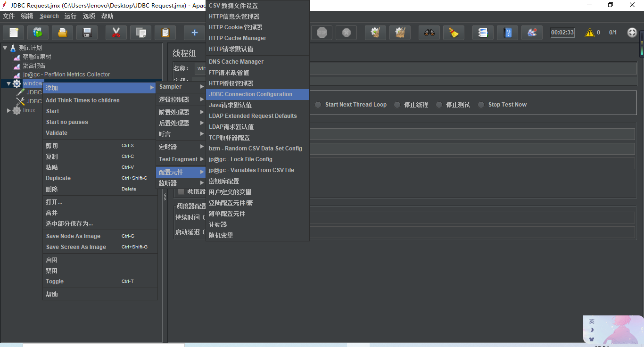Click the 英 input method indicator

(592, 322)
